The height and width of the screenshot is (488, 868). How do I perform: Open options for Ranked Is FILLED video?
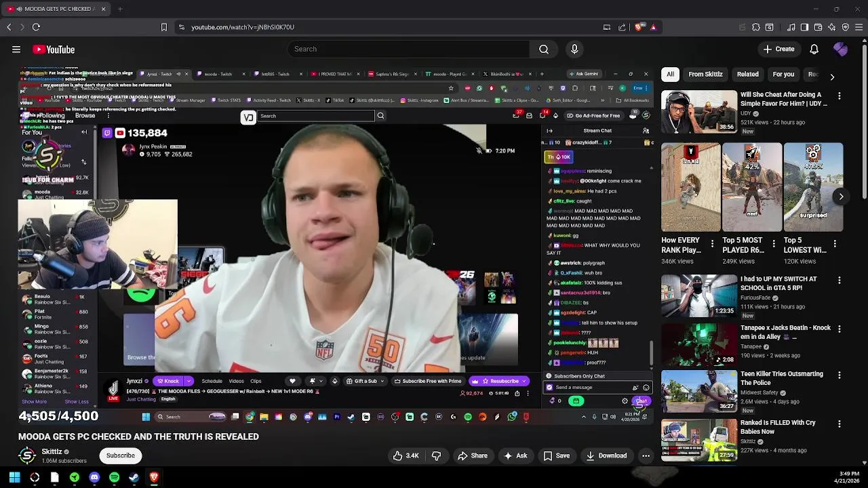point(840,424)
